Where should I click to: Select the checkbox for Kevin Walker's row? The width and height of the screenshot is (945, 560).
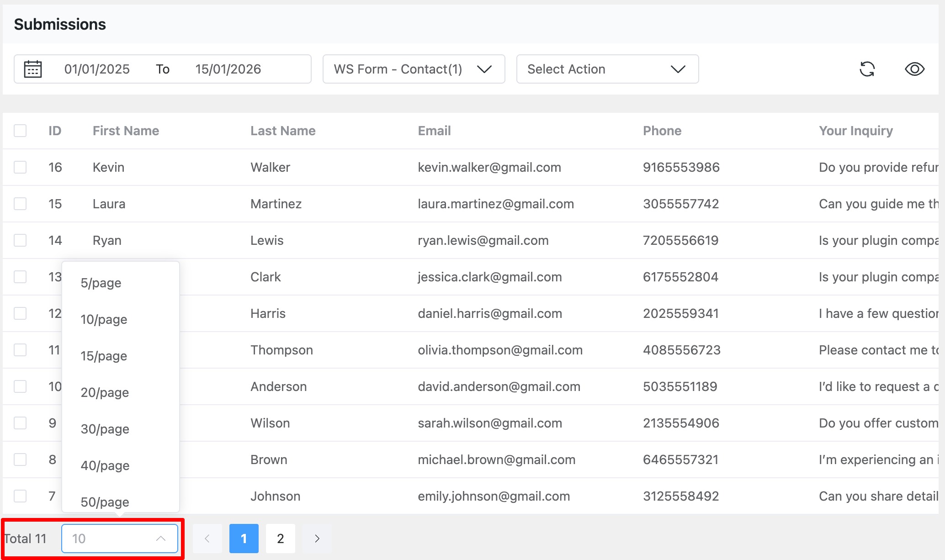[20, 167]
